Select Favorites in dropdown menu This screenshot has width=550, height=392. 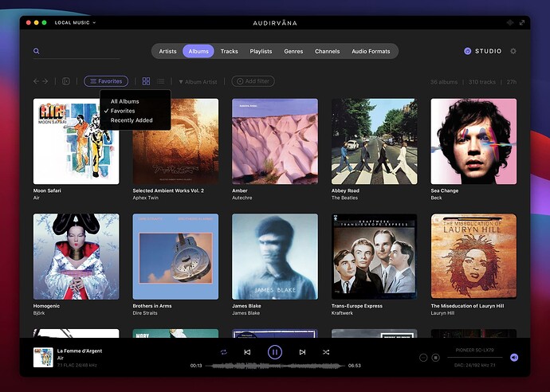click(123, 111)
